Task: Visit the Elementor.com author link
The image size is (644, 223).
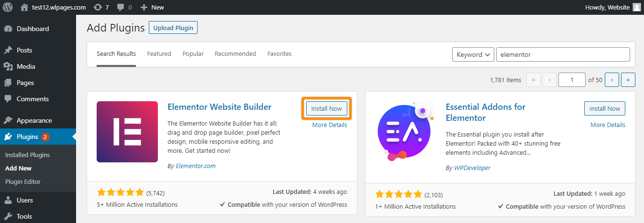Action: coord(196,166)
